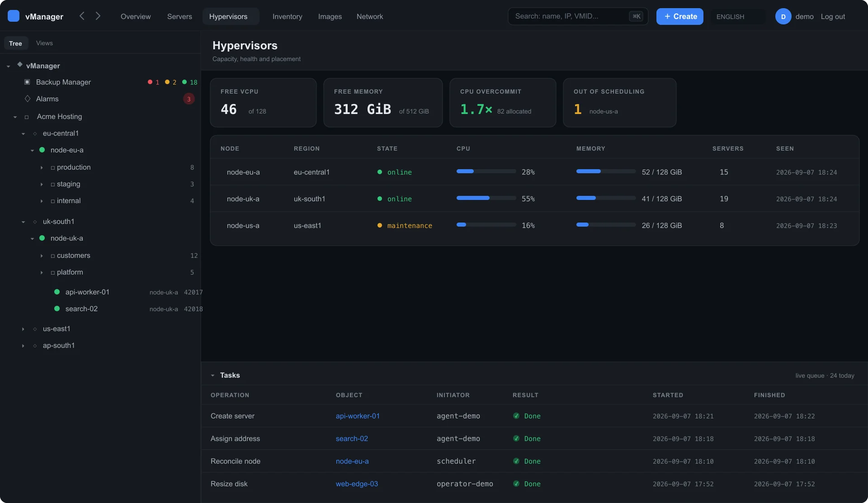
Task: Expand the us-east1 region
Action: tap(23, 329)
